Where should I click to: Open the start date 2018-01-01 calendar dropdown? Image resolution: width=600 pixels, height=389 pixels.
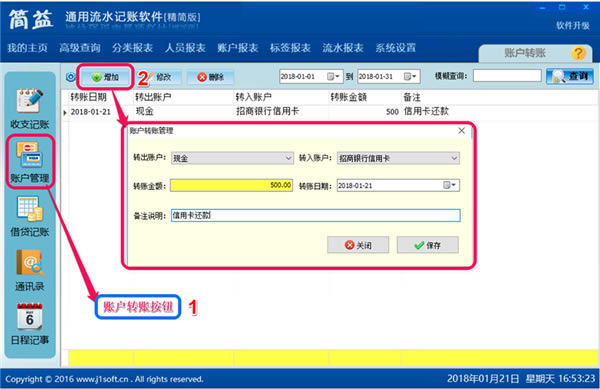click(333, 76)
